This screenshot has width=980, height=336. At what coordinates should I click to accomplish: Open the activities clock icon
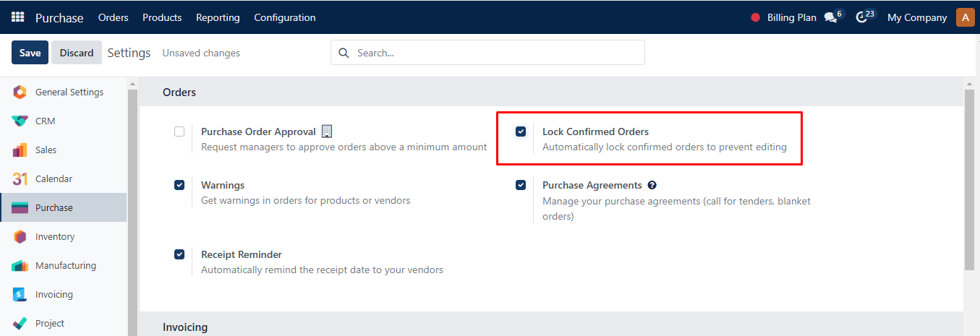pyautogui.click(x=861, y=17)
